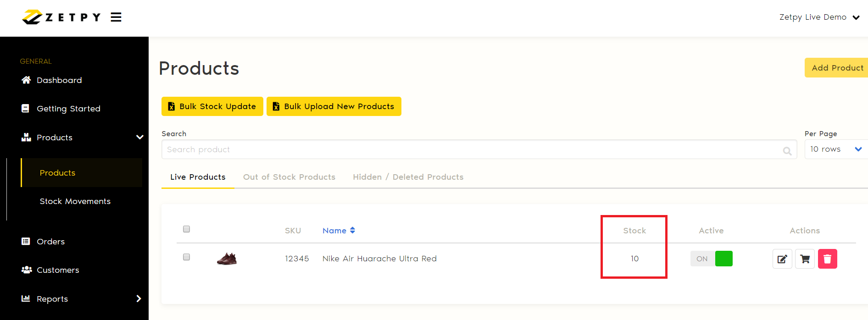The height and width of the screenshot is (320, 868).
Task: Click into the Search product field
Action: click(473, 149)
